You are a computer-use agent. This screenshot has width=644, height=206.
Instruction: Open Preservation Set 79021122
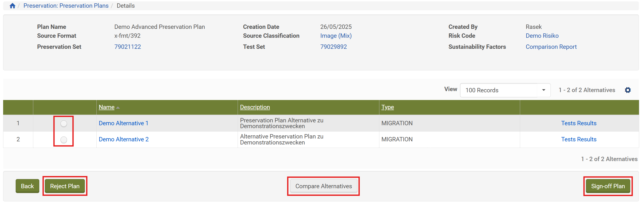(127, 47)
